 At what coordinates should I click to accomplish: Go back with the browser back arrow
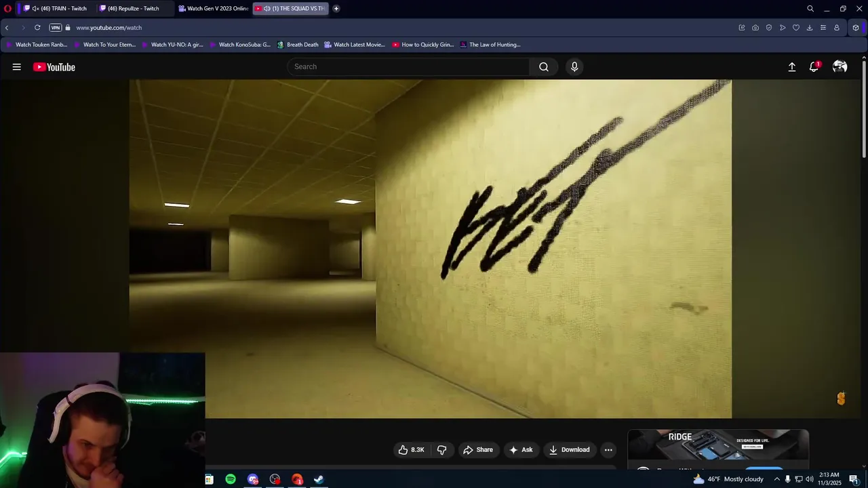point(7,28)
